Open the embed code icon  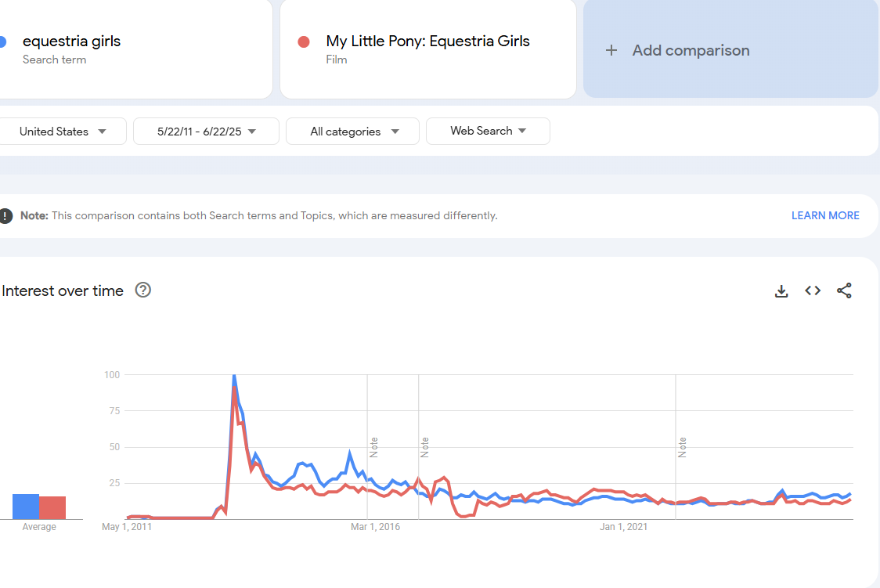click(813, 290)
